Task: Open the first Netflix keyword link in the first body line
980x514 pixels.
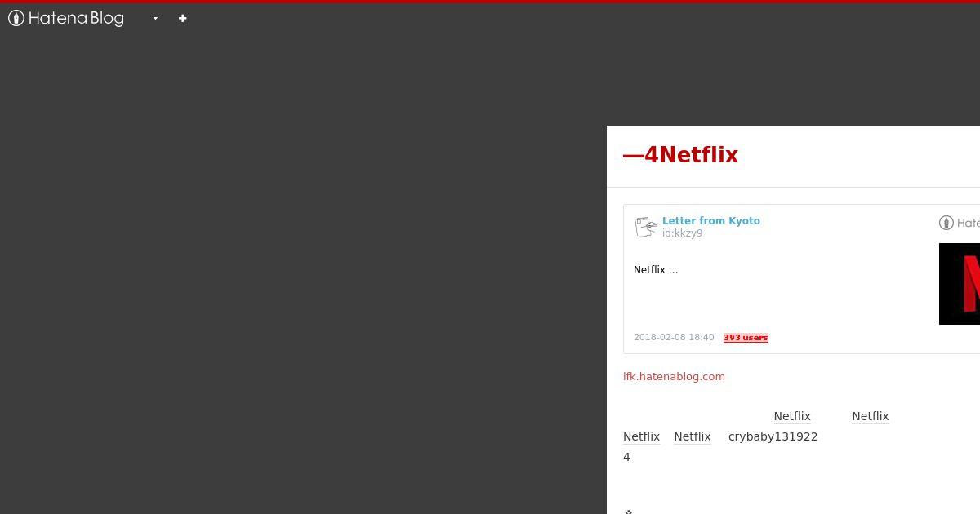Action: [x=792, y=416]
